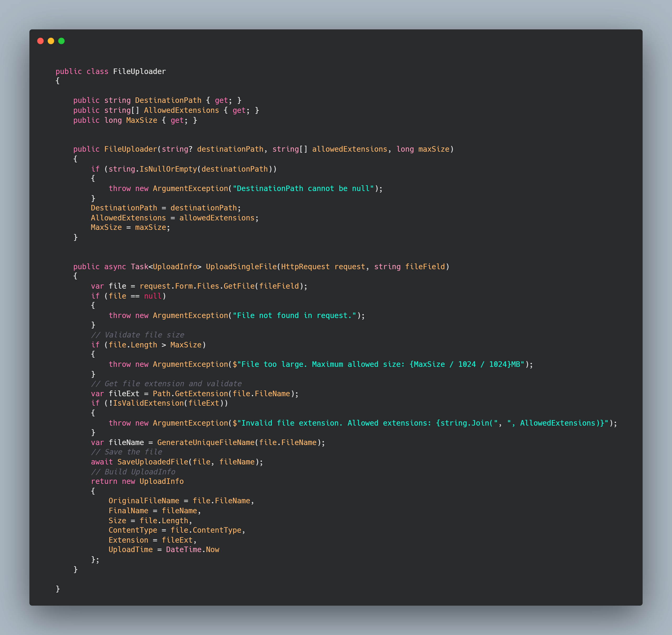Click the red close window dot

40,41
